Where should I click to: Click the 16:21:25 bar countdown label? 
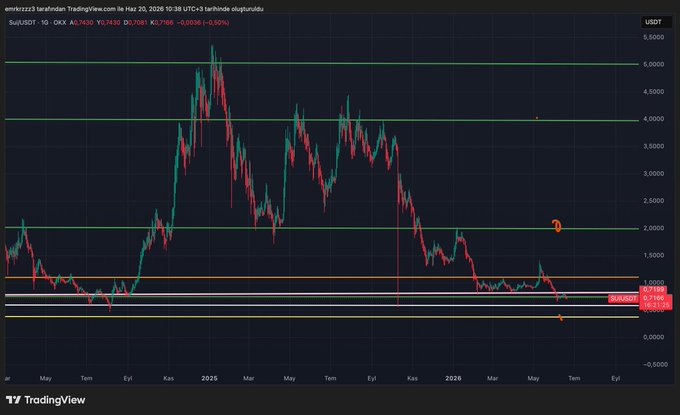tap(656, 305)
